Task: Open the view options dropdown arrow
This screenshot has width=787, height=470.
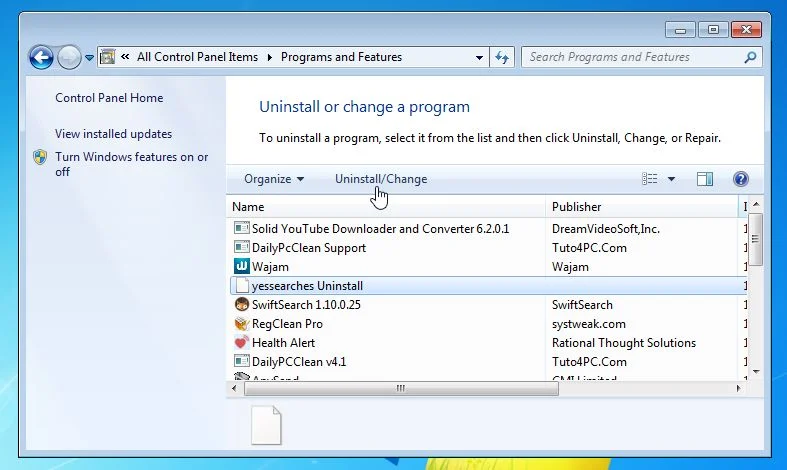Action: coord(671,179)
